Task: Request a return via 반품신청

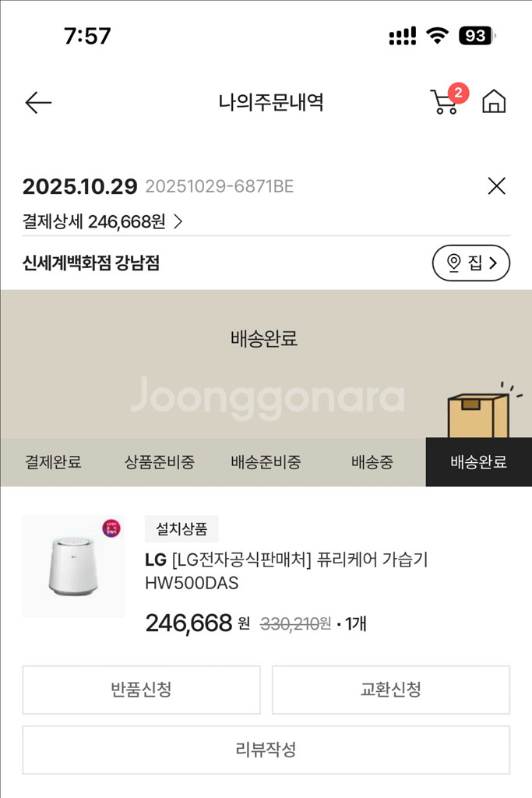Action: [142, 690]
